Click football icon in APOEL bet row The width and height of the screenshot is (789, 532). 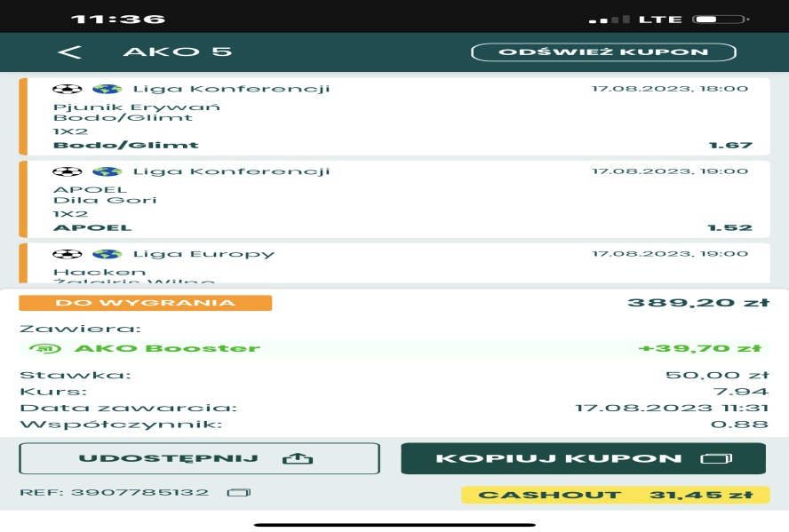[x=67, y=171]
